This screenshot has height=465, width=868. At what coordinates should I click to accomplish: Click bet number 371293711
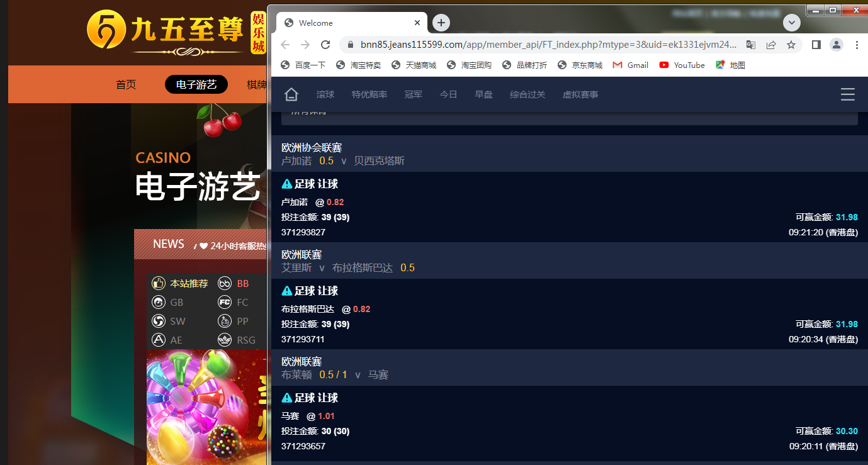coord(303,339)
